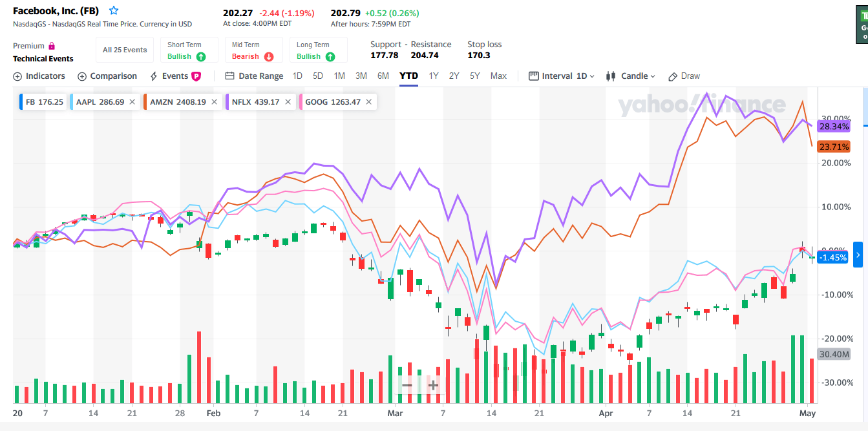Click the Mid Term bearish arrow icon

coord(269,57)
